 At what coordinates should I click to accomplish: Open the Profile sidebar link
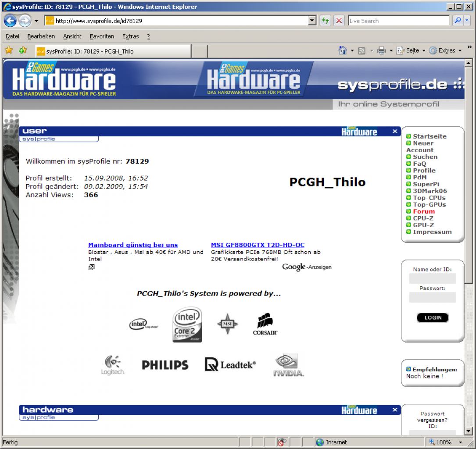(x=424, y=171)
